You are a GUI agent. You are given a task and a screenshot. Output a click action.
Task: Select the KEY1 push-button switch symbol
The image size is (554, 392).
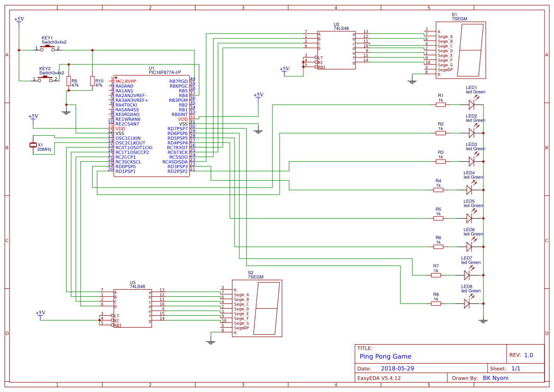click(47, 48)
